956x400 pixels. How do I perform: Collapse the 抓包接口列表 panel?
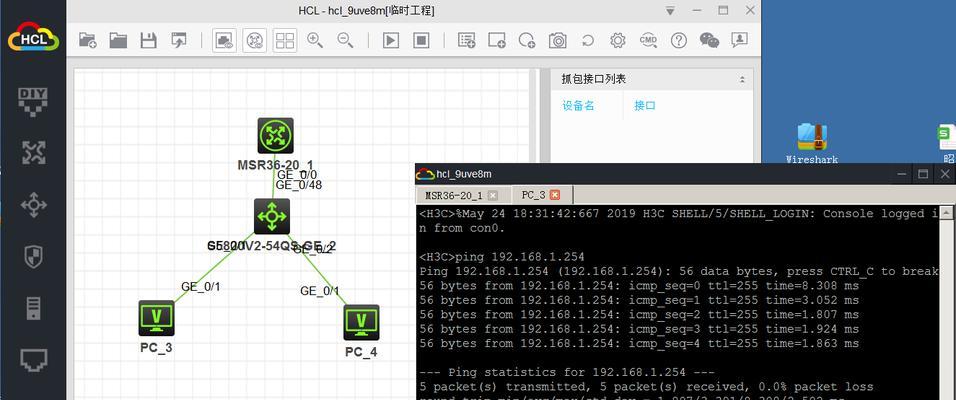pyautogui.click(x=742, y=80)
